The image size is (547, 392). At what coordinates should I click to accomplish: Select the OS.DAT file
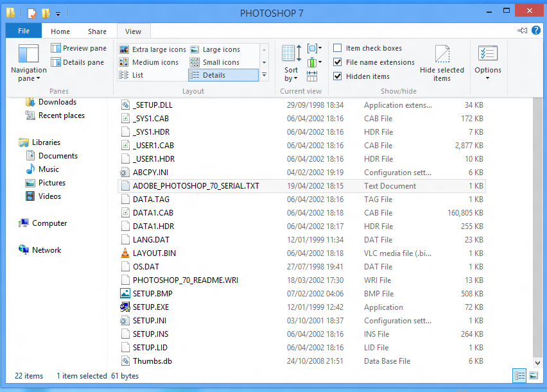302,267
